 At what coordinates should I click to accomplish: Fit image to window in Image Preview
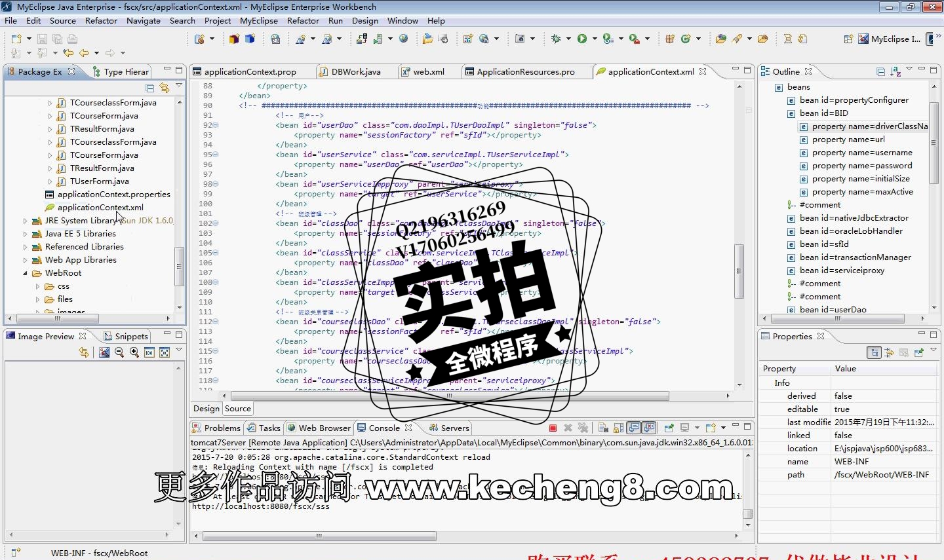[x=165, y=352]
